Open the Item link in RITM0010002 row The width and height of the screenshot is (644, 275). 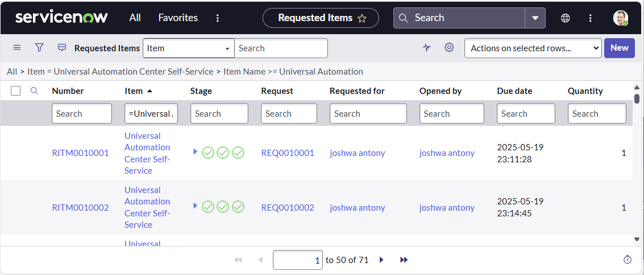click(x=147, y=207)
